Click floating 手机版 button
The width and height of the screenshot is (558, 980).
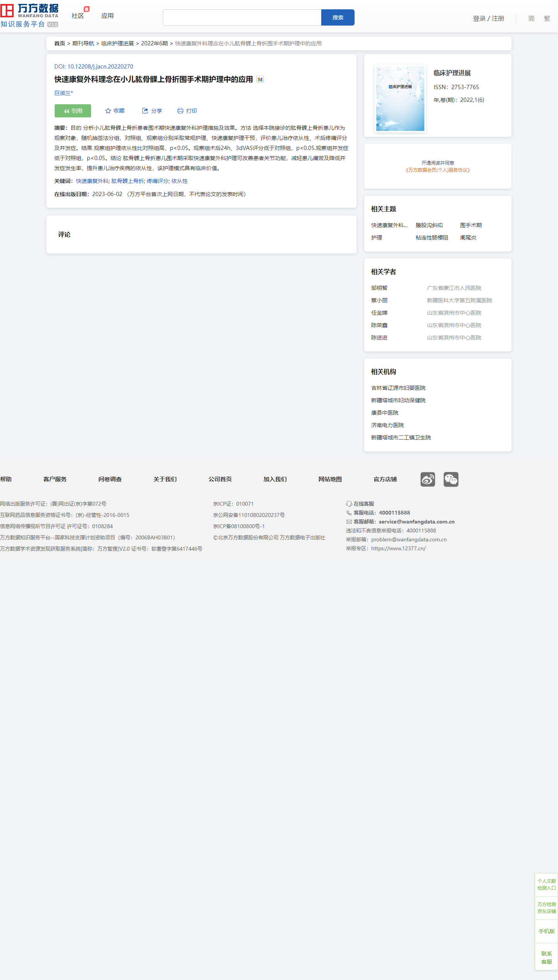click(x=546, y=931)
